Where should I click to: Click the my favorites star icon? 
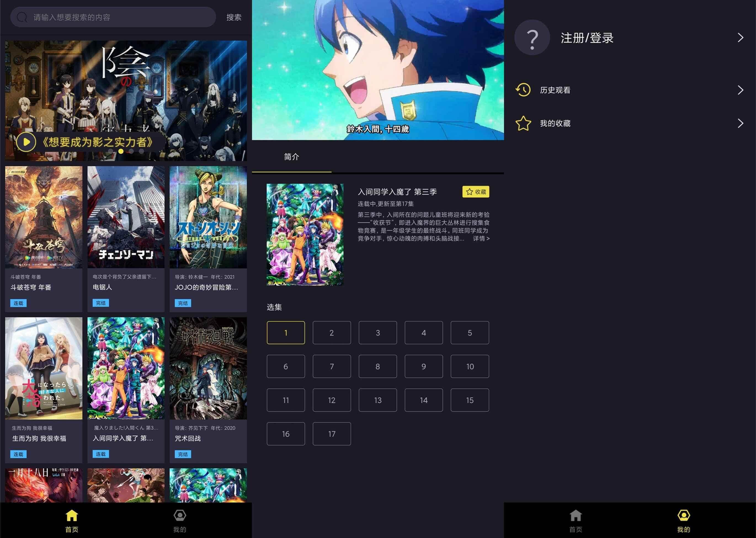coord(523,123)
